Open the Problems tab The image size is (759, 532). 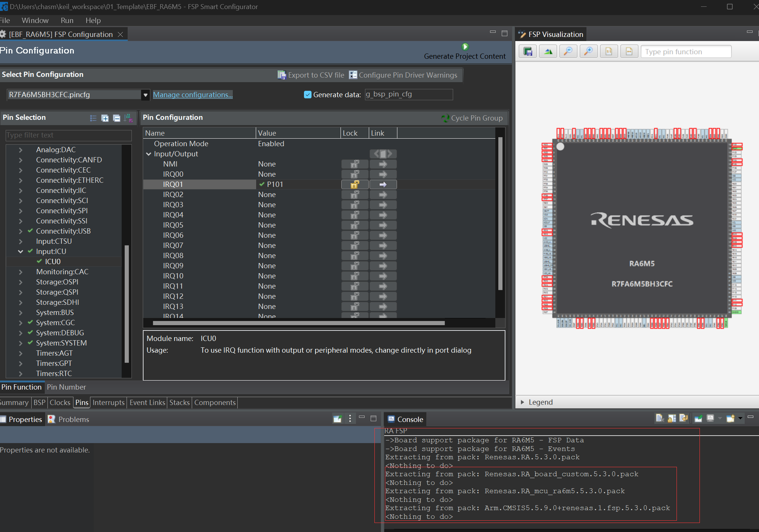[x=69, y=419]
